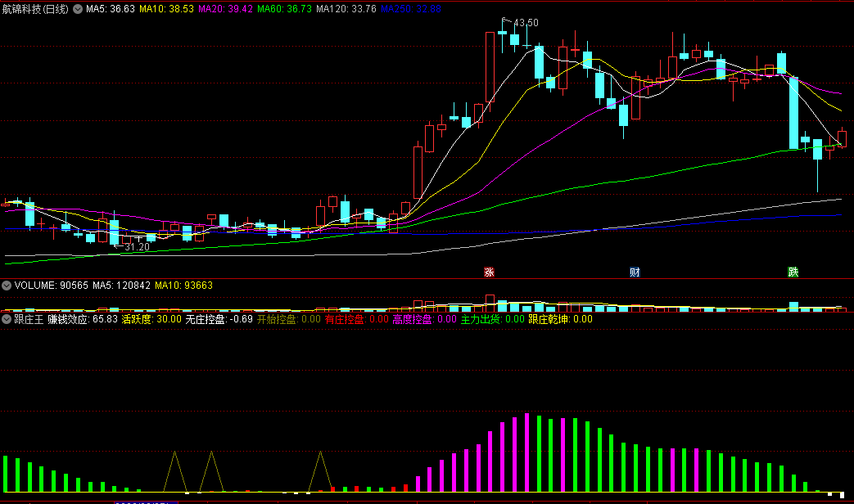Click the 跟庄乾坤: 0.00 value
This screenshot has width=854, height=504.
[560, 319]
